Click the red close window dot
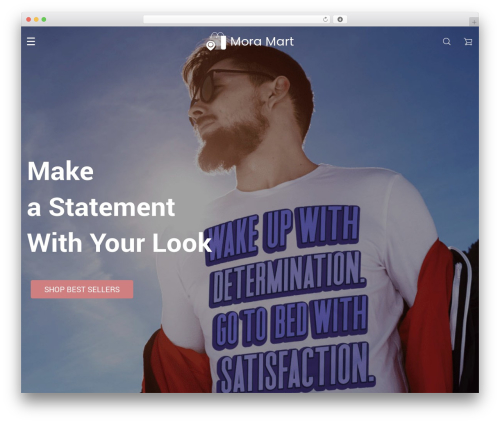This screenshot has height=423, width=500. pos(29,20)
